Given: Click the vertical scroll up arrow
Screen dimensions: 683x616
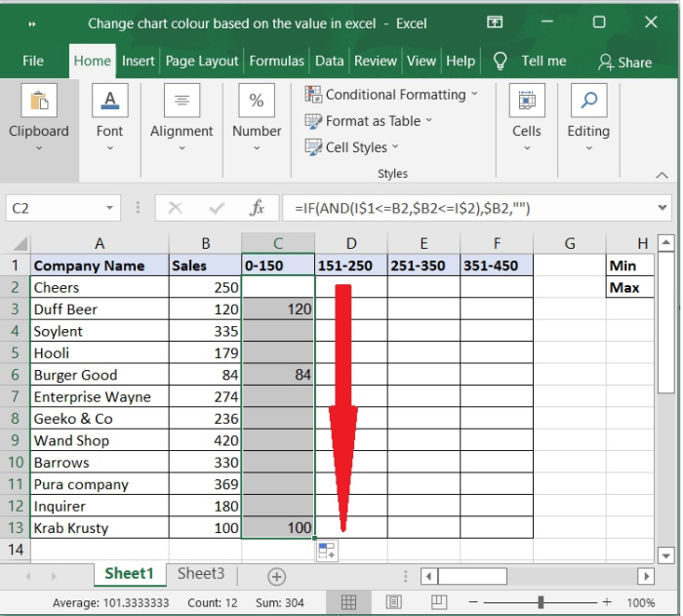Looking at the screenshot, I should click(x=665, y=242).
